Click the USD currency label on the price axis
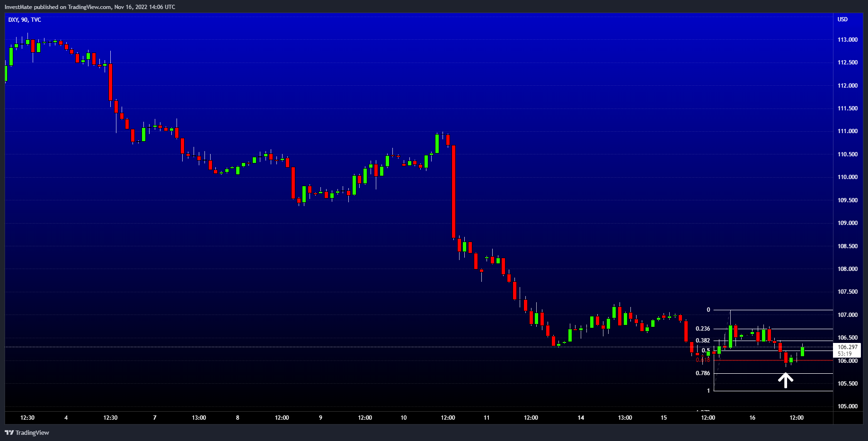Image resolution: width=868 pixels, height=441 pixels. coord(842,19)
